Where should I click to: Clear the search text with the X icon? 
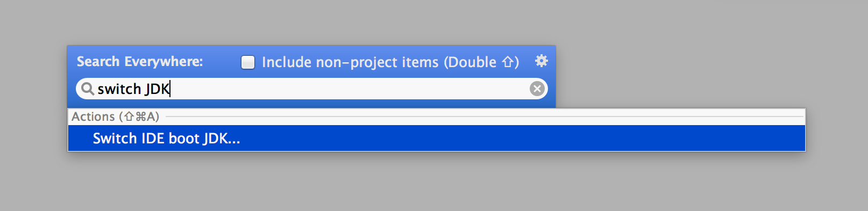[537, 89]
